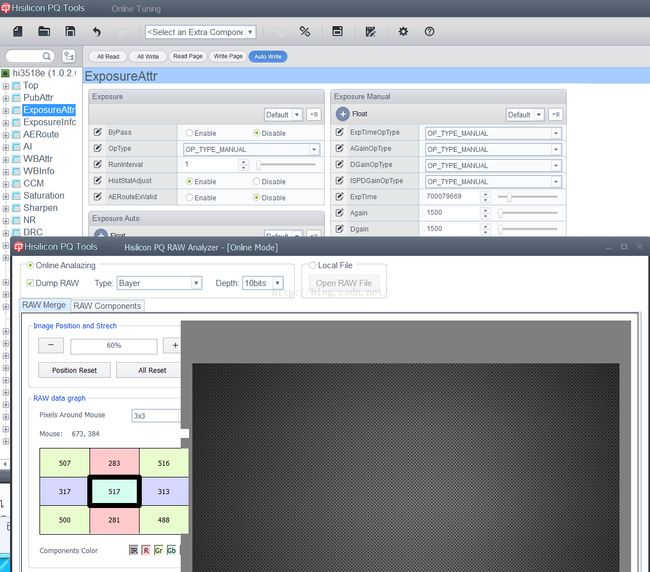Click the edit icon next to DGainOpType
Viewport: 650px width, 572px height.
(339, 165)
